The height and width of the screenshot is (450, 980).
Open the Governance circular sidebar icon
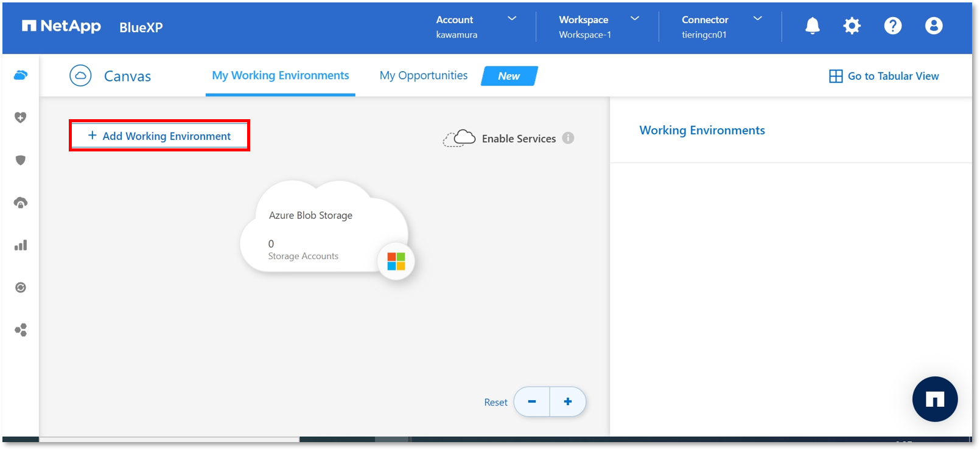tap(21, 288)
